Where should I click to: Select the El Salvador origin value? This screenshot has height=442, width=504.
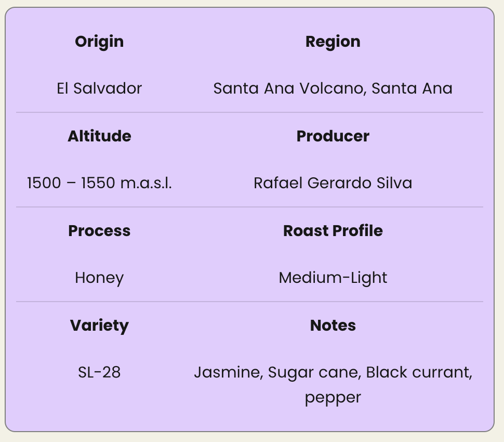[x=99, y=88]
